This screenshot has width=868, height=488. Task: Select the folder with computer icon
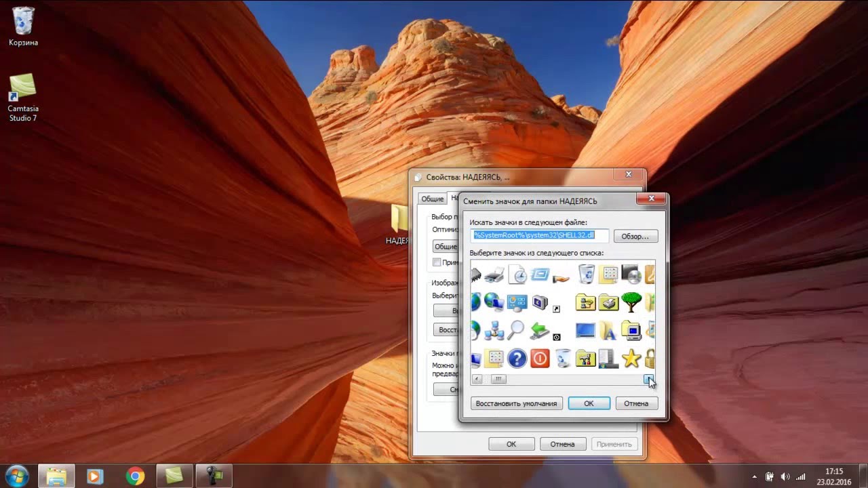coord(631,330)
